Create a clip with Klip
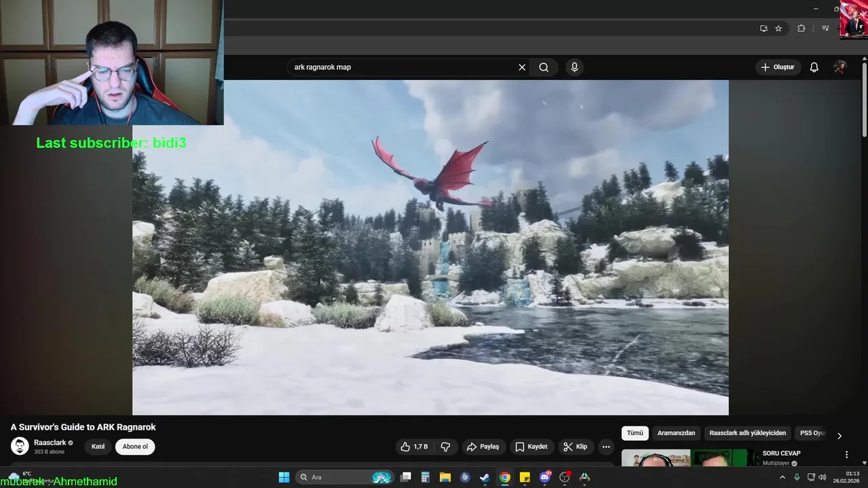 pos(574,447)
